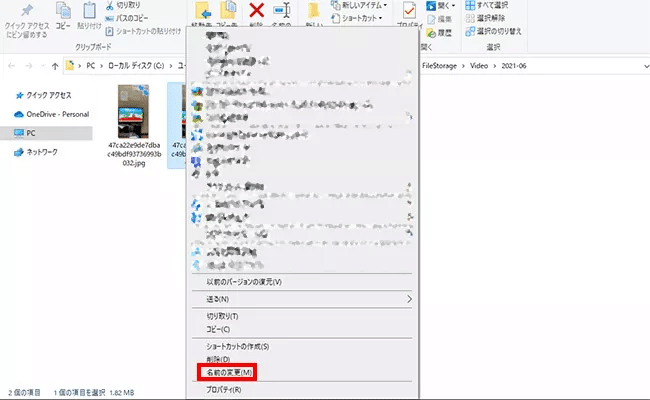Click 選択解除 in the ribbon
Image resolution: width=650 pixels, height=400 pixels.
pyautogui.click(x=485, y=18)
